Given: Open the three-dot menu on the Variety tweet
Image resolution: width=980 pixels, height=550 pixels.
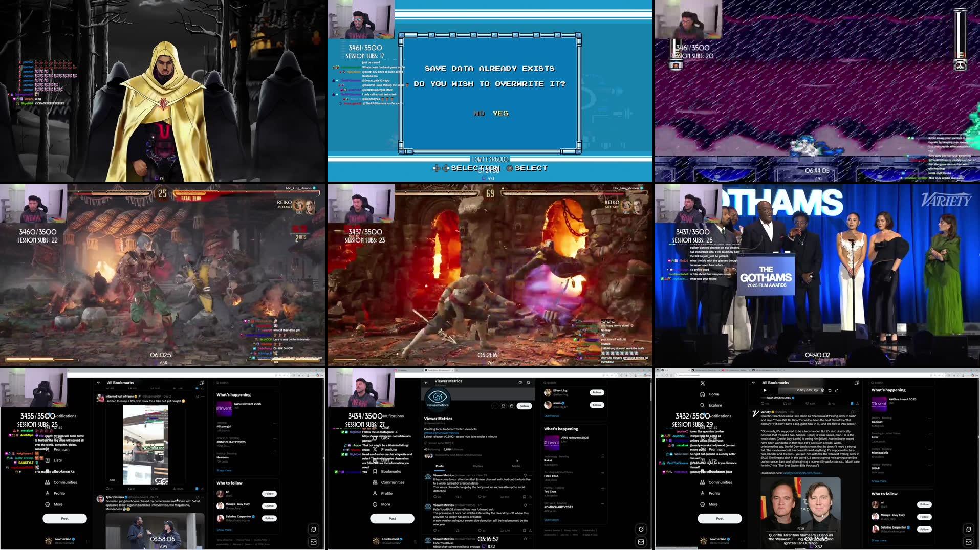Looking at the screenshot, I should [859, 412].
